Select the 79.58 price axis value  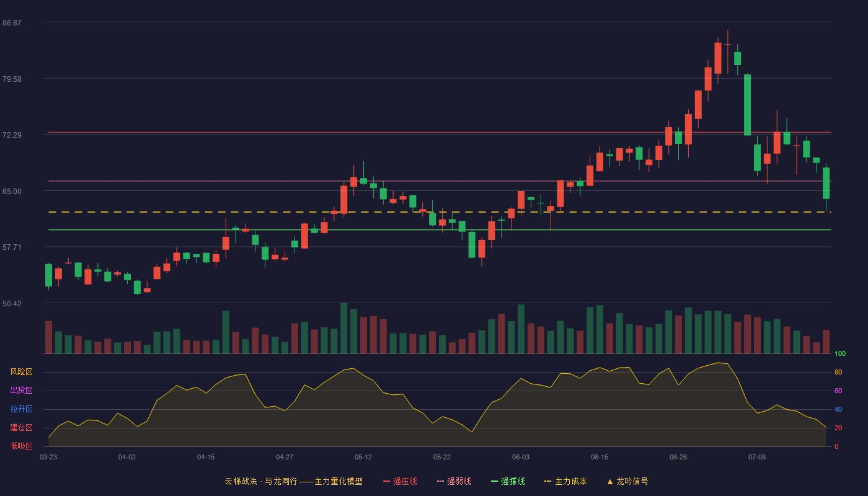tap(12, 79)
